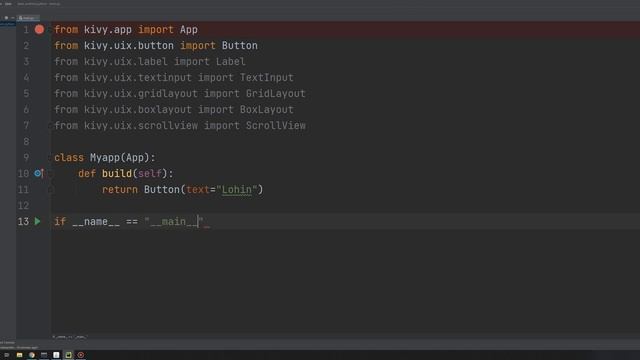The image size is (640, 360).
Task: Click line number 8 in the gutter
Action: (x=26, y=142)
